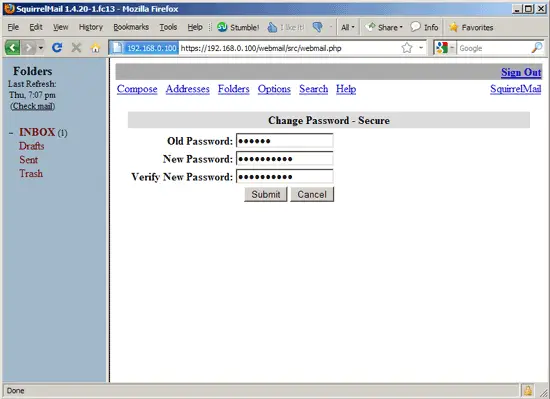Screen dimensions: 550x399
Task: Click the Sign Out link
Action: pyautogui.click(x=521, y=72)
